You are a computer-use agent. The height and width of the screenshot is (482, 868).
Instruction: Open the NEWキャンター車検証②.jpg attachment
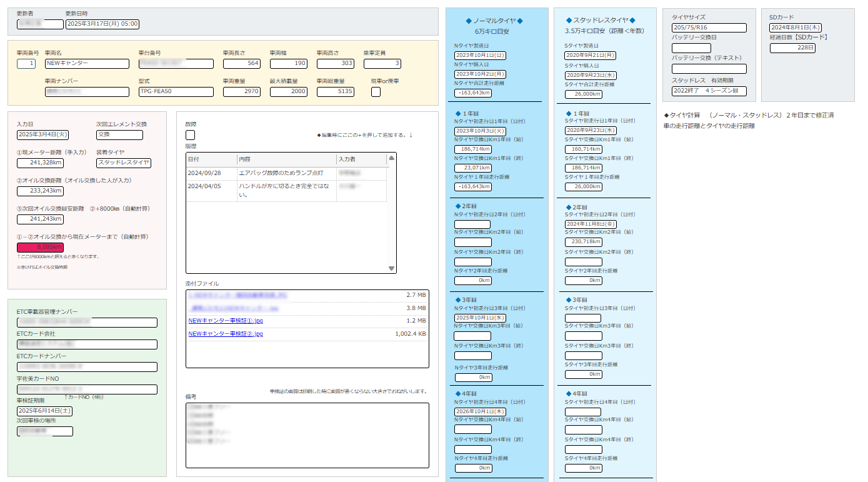tap(226, 334)
